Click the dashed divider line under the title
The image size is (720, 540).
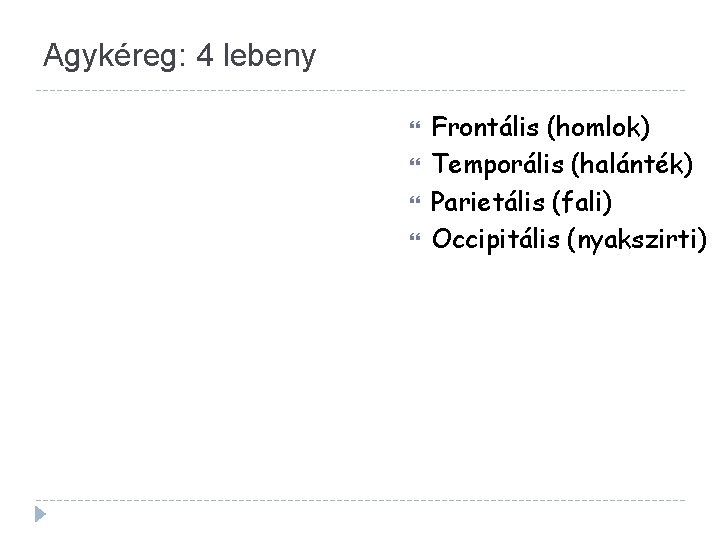tap(360, 90)
